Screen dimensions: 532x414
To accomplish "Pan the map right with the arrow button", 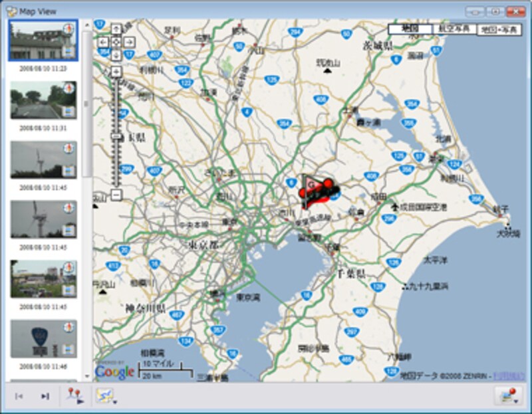I will [129, 43].
